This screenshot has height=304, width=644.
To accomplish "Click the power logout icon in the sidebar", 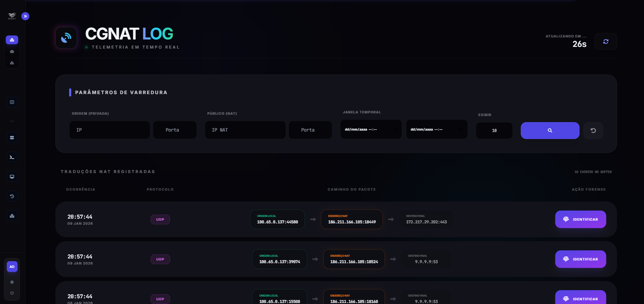I will 12,293.
